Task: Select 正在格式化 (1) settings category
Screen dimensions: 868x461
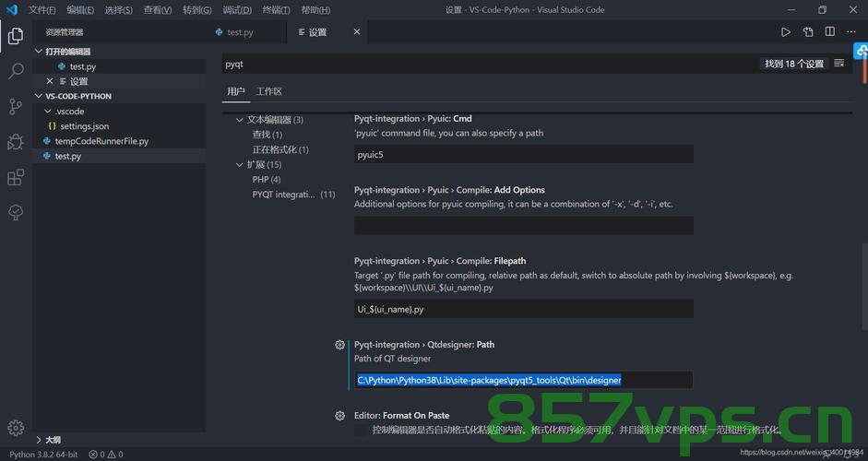Action: (x=280, y=149)
